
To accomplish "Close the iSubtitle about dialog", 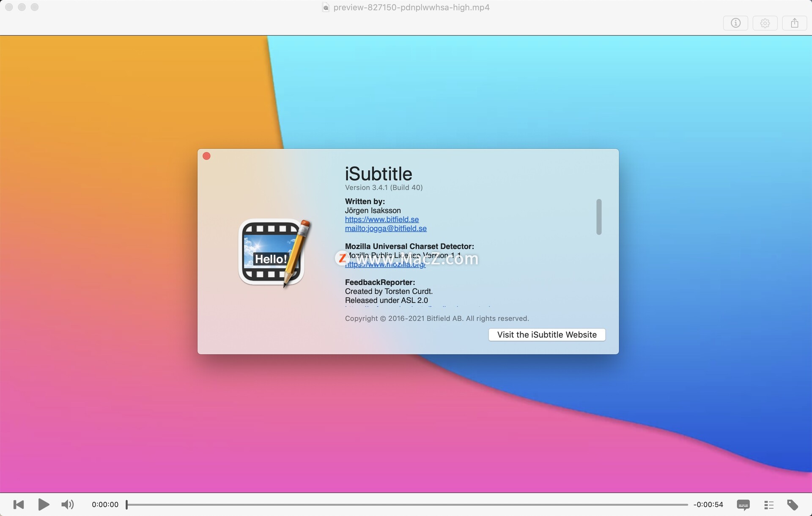I will click(x=206, y=156).
